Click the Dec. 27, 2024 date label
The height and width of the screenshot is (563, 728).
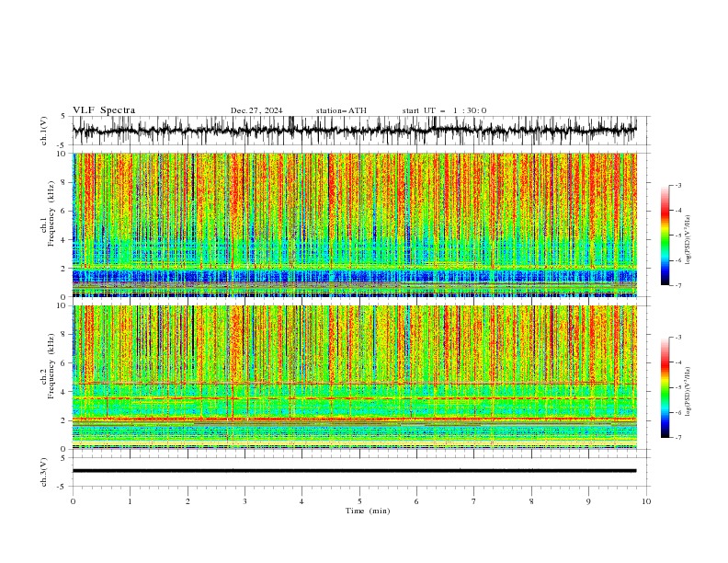pyautogui.click(x=256, y=110)
